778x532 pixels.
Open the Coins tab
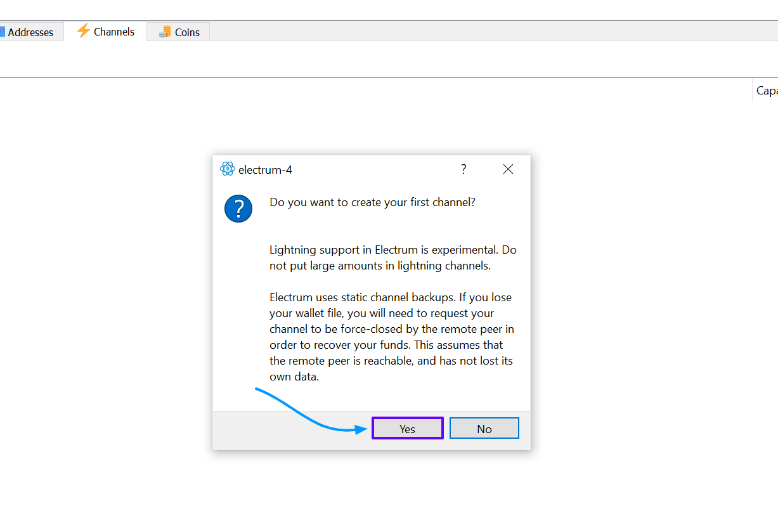[179, 32]
